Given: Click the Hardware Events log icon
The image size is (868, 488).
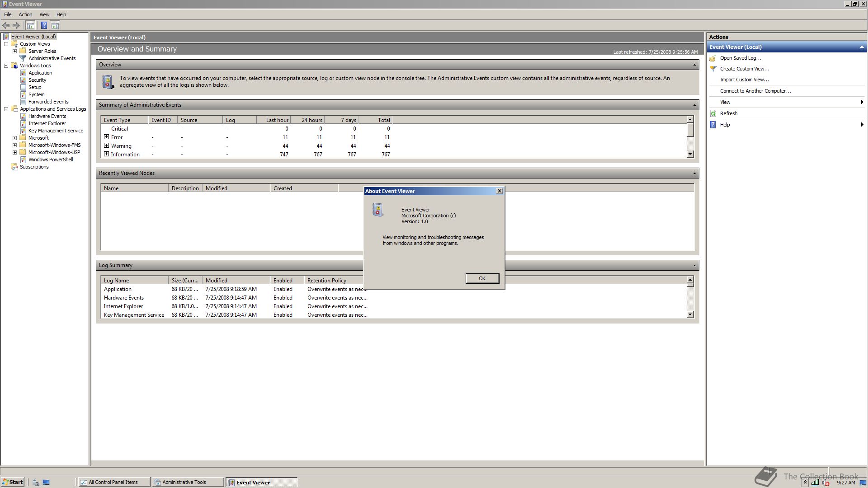Looking at the screenshot, I should [23, 116].
